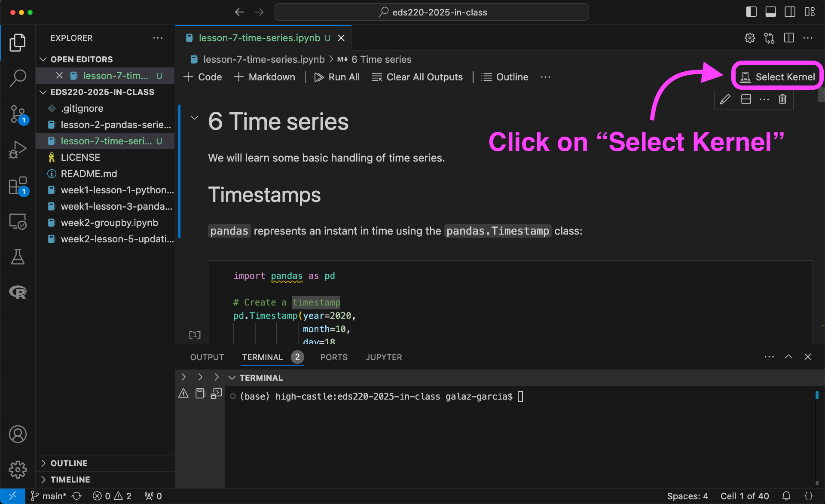Open the Search view icon

(18, 78)
